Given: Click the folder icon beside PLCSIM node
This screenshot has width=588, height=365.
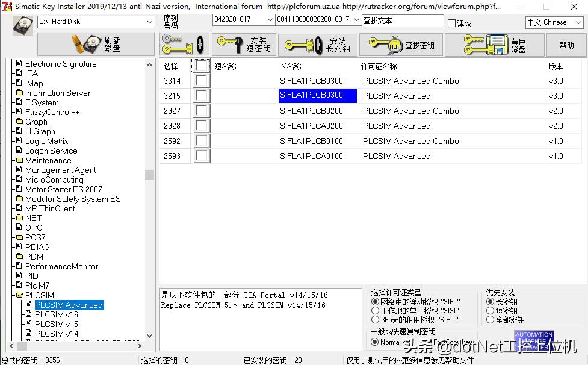Looking at the screenshot, I should tap(20, 295).
